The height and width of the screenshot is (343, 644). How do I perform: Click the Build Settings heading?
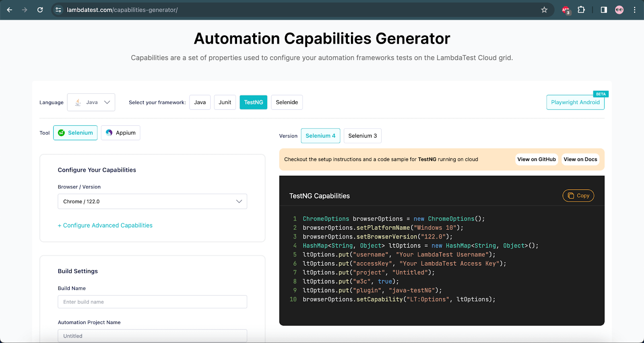pos(78,271)
